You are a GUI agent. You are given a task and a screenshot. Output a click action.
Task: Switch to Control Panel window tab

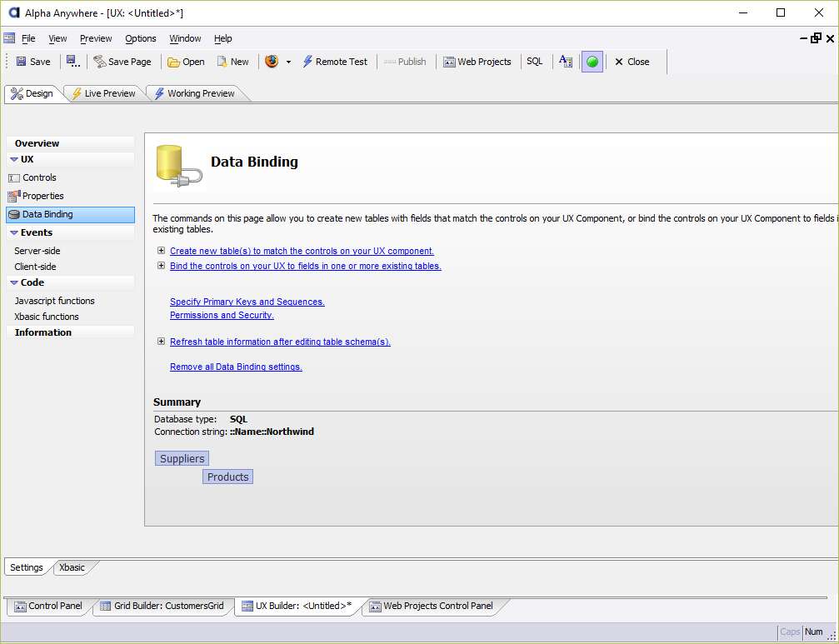tap(48, 606)
